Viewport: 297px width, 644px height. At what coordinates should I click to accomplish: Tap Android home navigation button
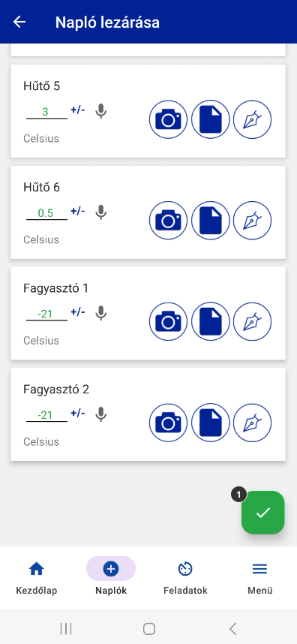coord(149,628)
